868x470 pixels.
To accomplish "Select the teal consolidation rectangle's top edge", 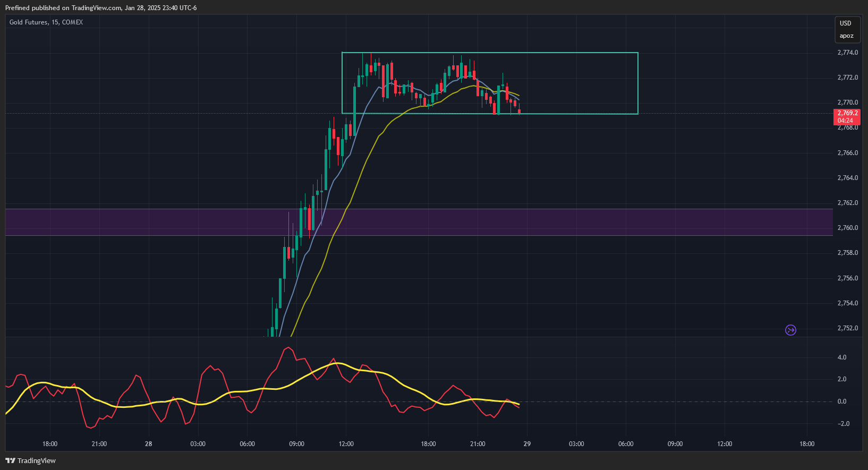I will [x=490, y=53].
